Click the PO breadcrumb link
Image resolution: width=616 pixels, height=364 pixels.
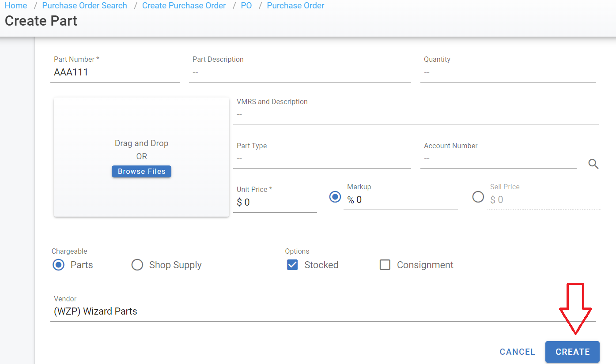click(x=246, y=6)
